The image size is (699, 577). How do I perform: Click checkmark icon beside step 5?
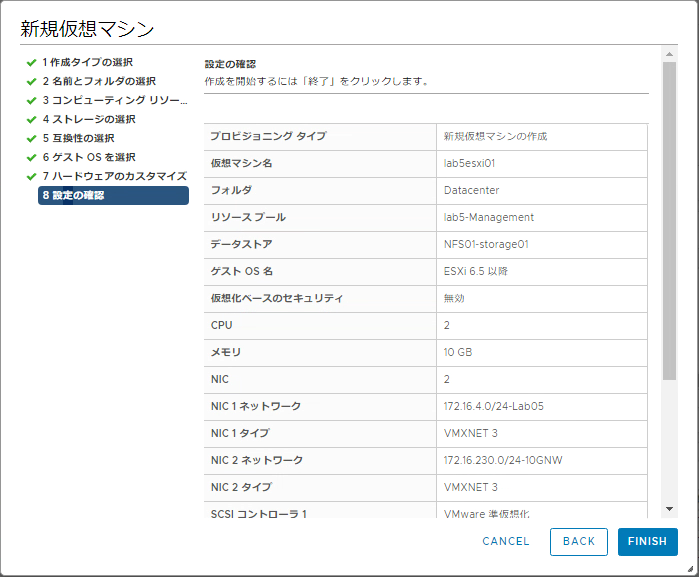pyautogui.click(x=31, y=139)
